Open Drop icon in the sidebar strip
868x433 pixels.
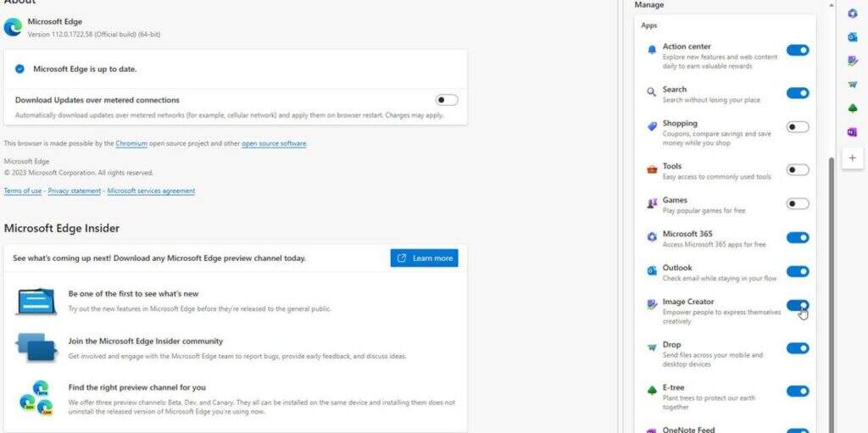pyautogui.click(x=853, y=85)
